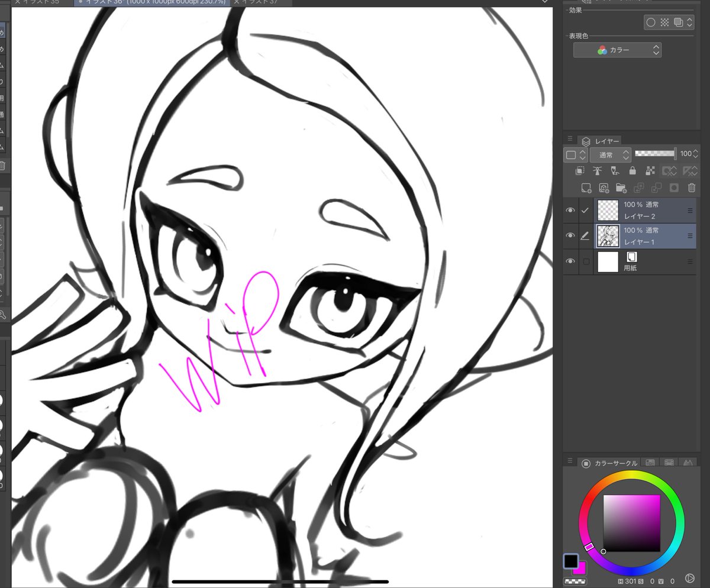This screenshot has height=588, width=710.
Task: Open the mask enable dropdown icon
Action: coord(670,171)
